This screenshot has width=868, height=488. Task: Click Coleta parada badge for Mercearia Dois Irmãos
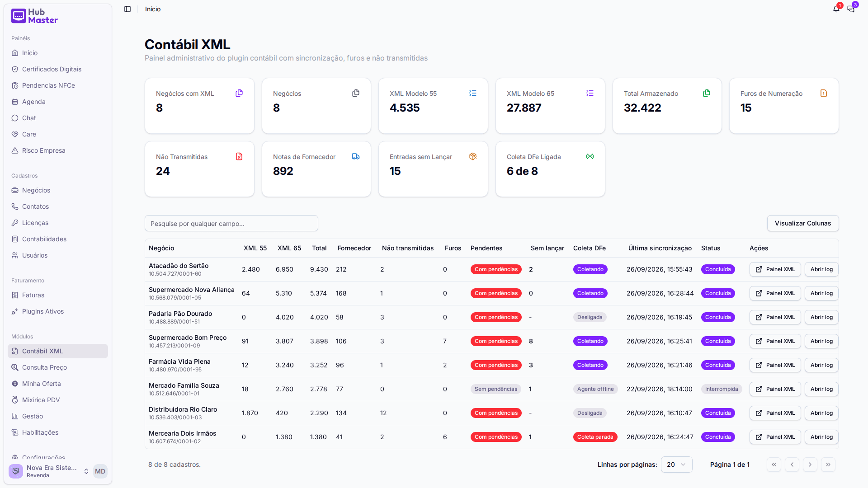click(595, 437)
